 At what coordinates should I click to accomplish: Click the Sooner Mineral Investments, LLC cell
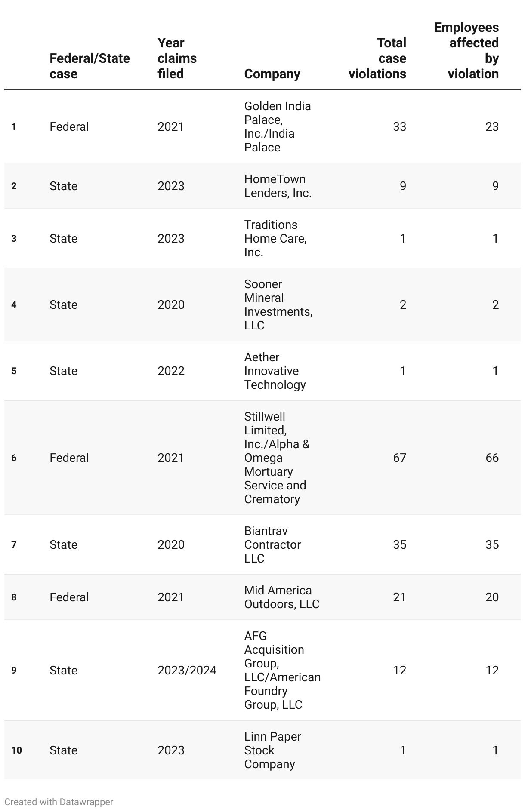point(278,304)
